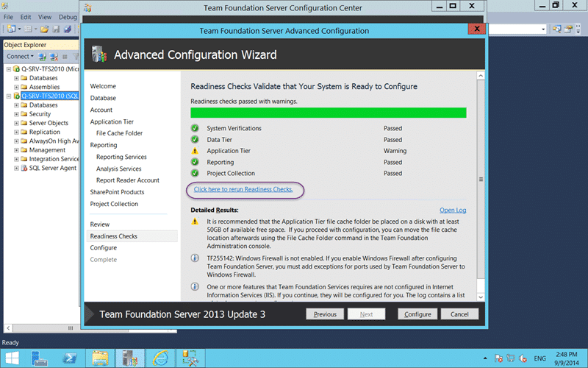Click the Save All icon in SSMS toolbar
The height and width of the screenshot is (368, 588).
68,29
